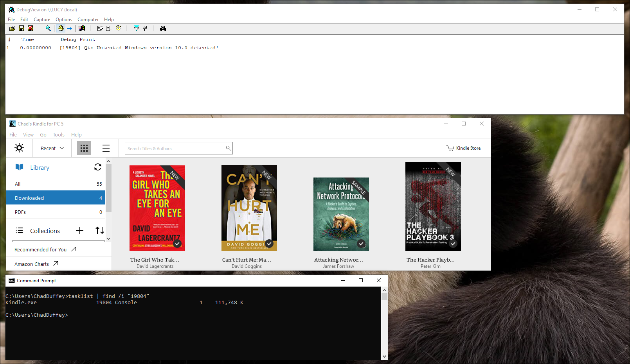Click Command Prompt scrollbar up arrow
630x364 pixels.
pyautogui.click(x=384, y=290)
